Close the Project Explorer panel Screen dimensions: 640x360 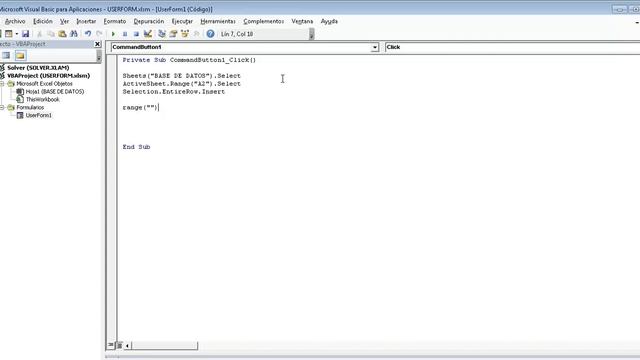tap(98, 44)
